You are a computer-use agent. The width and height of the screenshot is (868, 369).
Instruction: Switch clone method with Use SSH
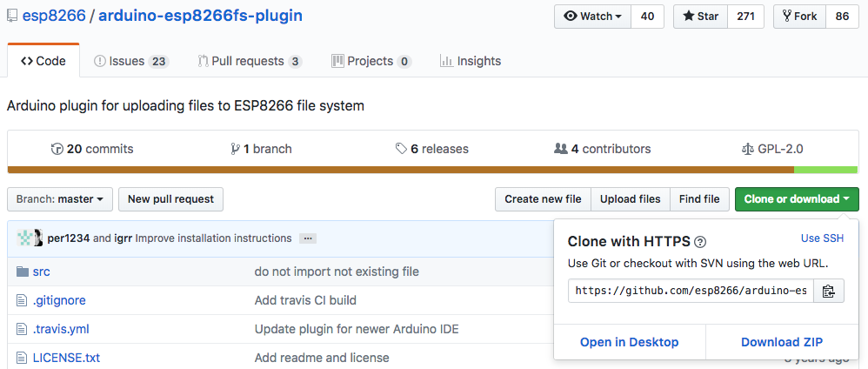(822, 238)
